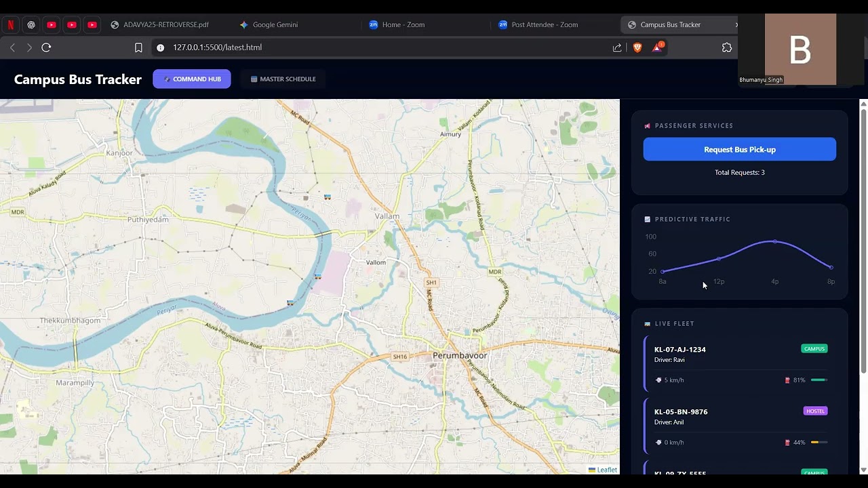The height and width of the screenshot is (488, 868).
Task: Click the 5 km/h speed icon
Action: (658, 380)
